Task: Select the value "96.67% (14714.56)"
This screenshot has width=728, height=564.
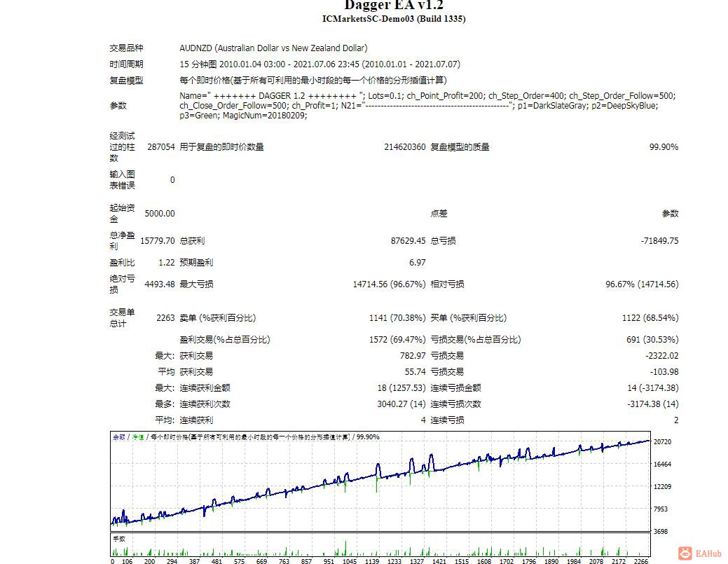Action: click(642, 284)
